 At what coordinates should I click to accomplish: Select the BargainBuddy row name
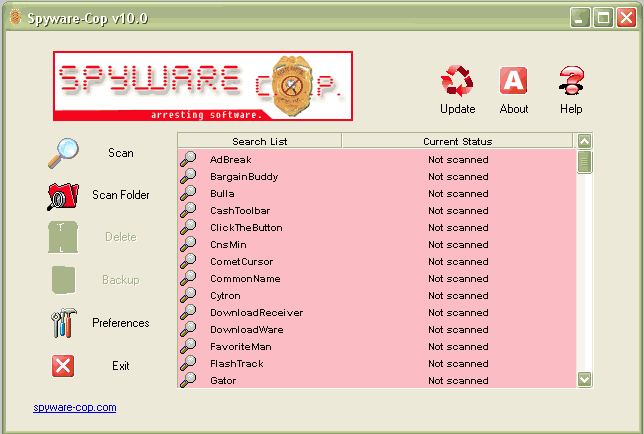click(x=244, y=177)
